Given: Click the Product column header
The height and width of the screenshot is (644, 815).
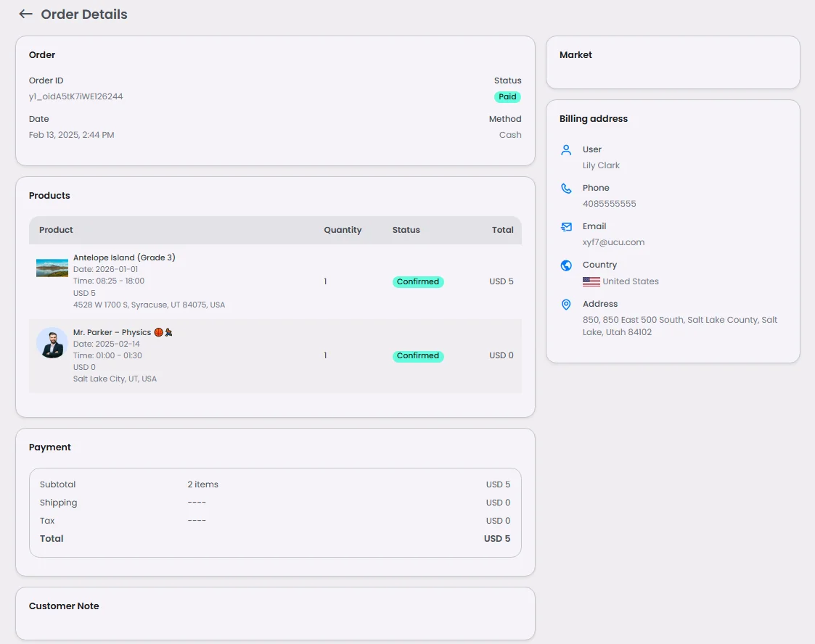Looking at the screenshot, I should 56,230.
